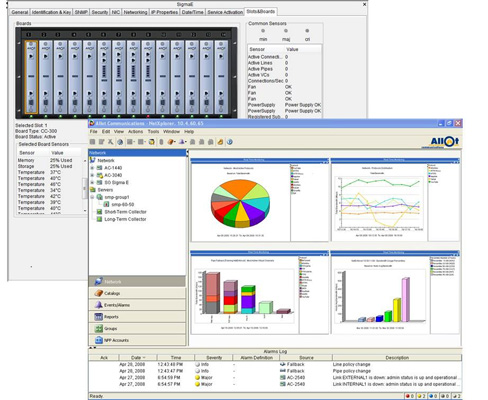Click the golden key toolbar icon
Screen dimensions: 488x400
220,142
